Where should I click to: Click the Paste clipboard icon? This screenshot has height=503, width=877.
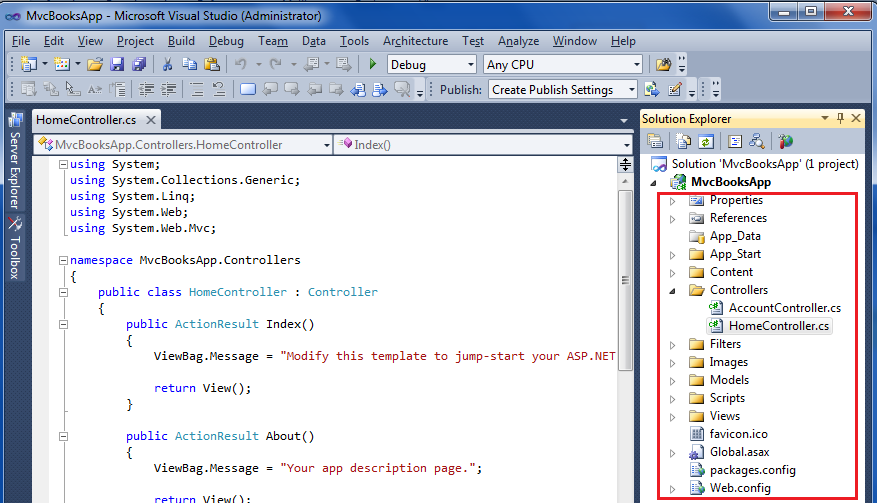(211, 64)
